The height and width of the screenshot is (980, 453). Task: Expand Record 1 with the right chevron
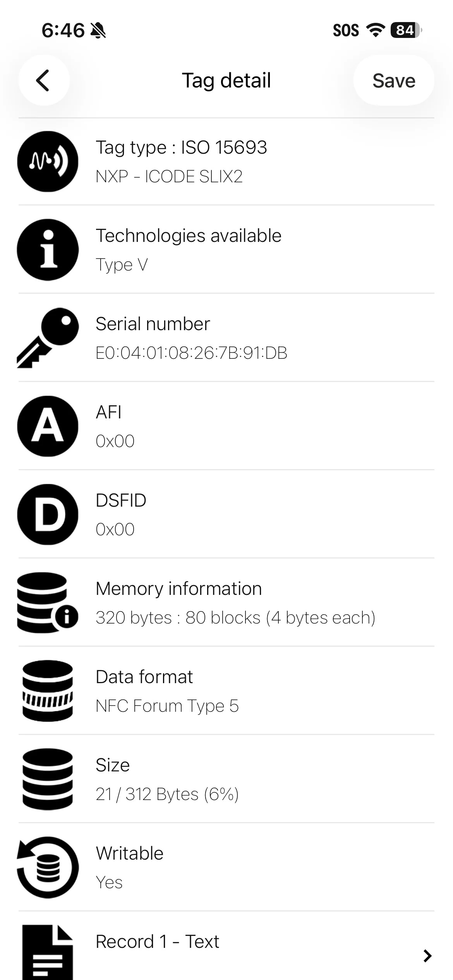(427, 956)
